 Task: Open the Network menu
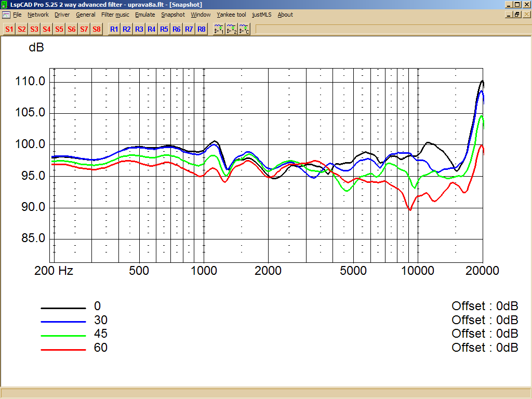pos(38,15)
